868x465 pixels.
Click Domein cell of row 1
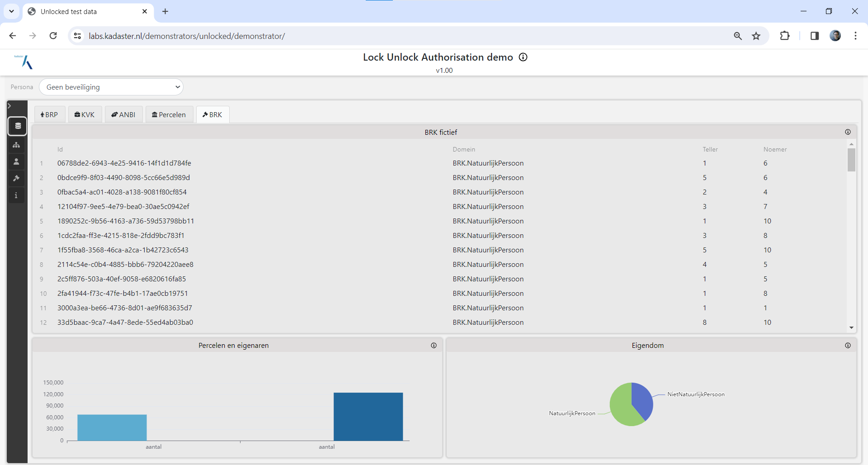[x=488, y=163]
